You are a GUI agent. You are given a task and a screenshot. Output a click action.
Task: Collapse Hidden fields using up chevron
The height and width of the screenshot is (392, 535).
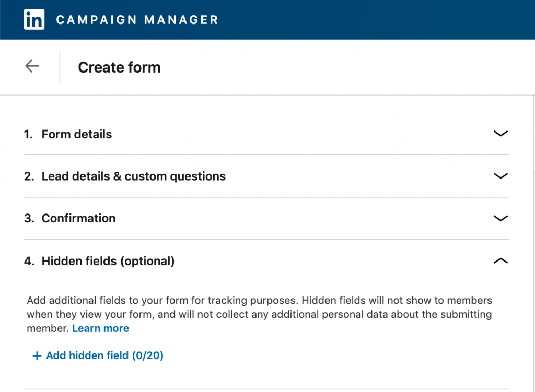point(501,261)
